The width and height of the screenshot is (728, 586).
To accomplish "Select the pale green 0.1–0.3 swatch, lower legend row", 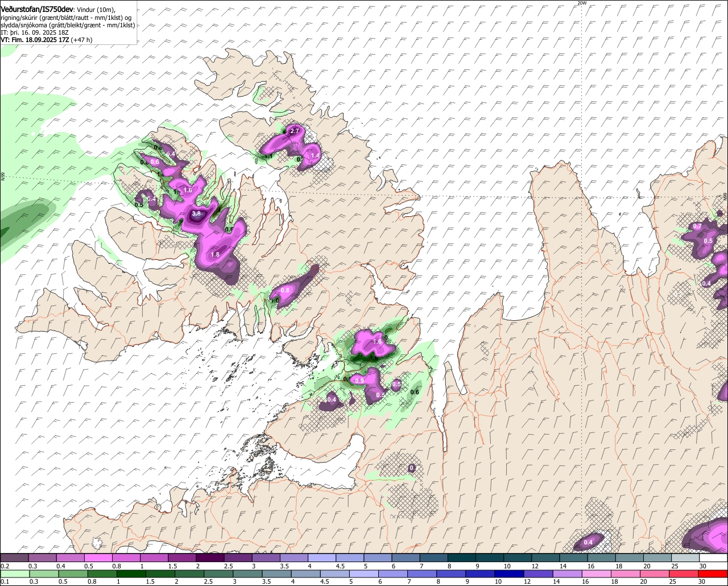I will [14, 574].
